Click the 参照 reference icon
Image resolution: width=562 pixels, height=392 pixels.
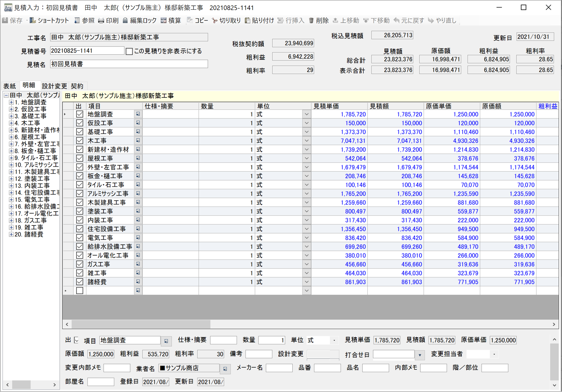pyautogui.click(x=77, y=21)
